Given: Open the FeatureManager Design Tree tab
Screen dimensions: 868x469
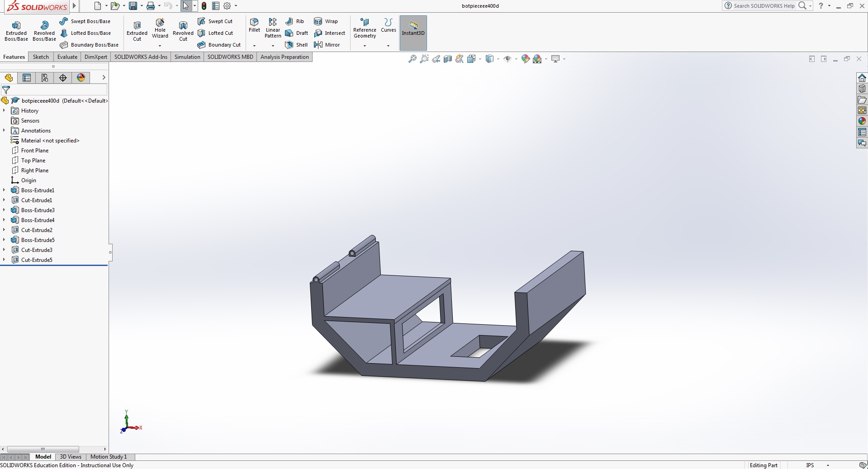Looking at the screenshot, I should point(9,78).
